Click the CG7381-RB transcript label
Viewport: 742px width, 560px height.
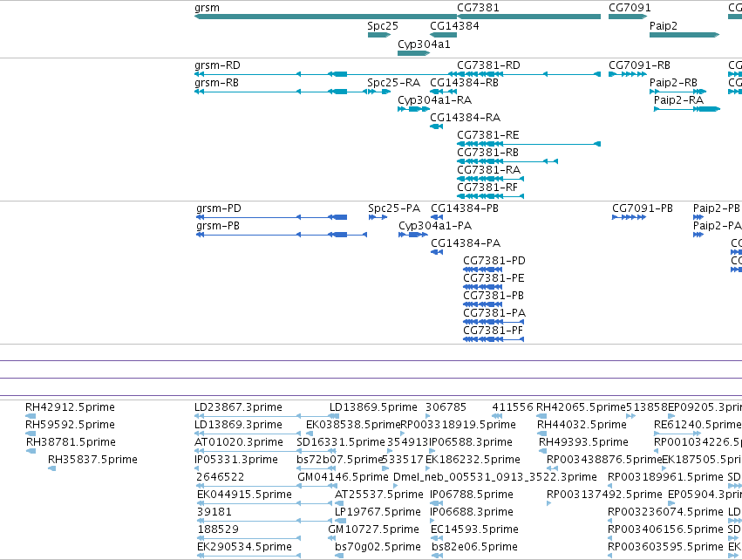point(488,153)
